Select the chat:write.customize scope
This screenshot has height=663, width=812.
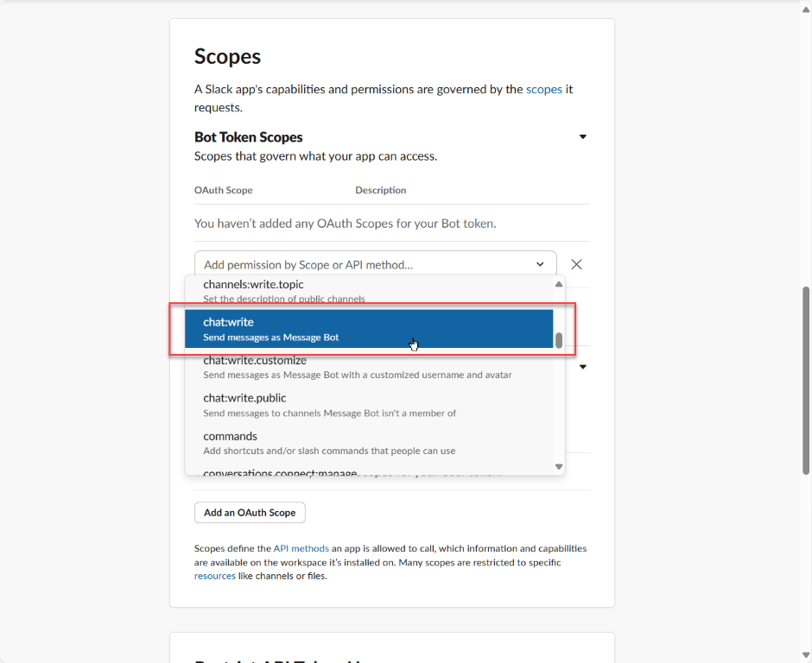point(369,367)
